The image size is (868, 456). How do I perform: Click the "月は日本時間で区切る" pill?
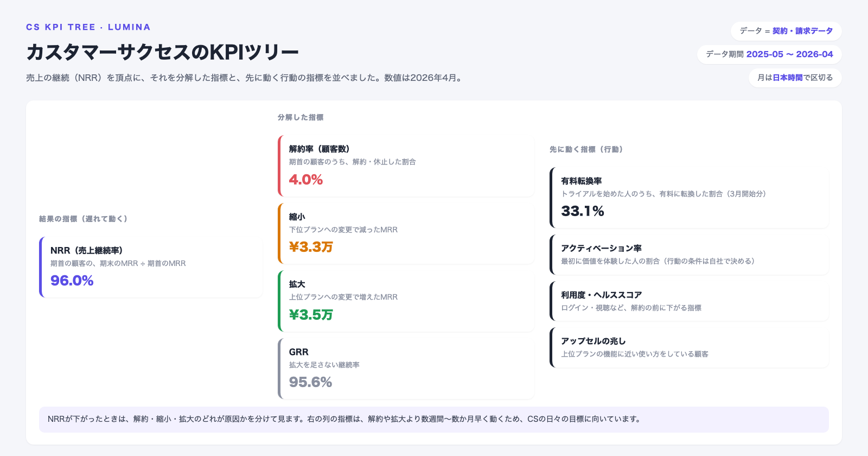coord(795,78)
